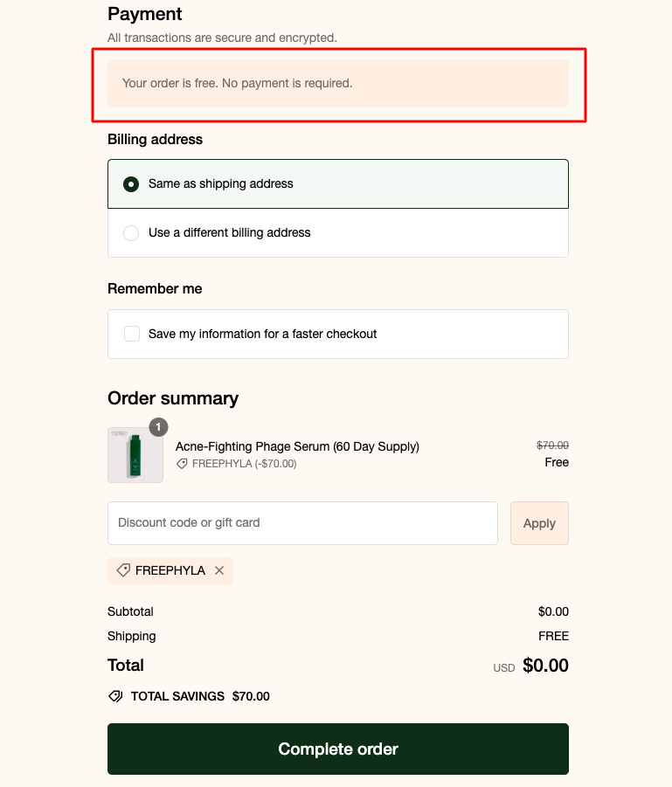Click the quantity badge on product image
Image resolution: width=672 pixels, height=787 pixels.
click(x=158, y=427)
